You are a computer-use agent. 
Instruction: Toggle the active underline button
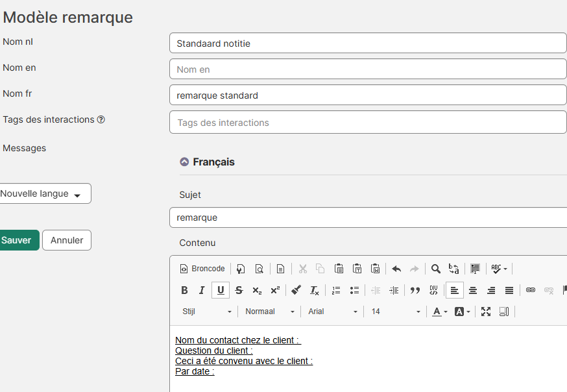click(x=221, y=290)
